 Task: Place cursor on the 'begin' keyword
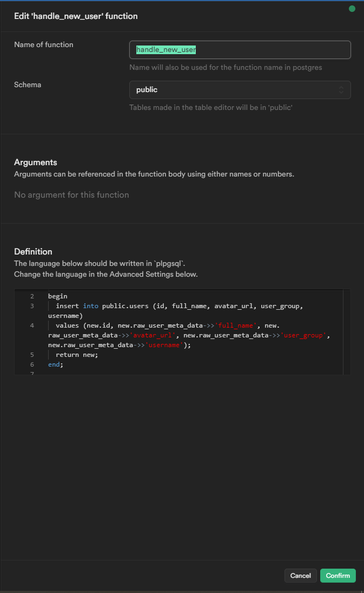(x=57, y=296)
